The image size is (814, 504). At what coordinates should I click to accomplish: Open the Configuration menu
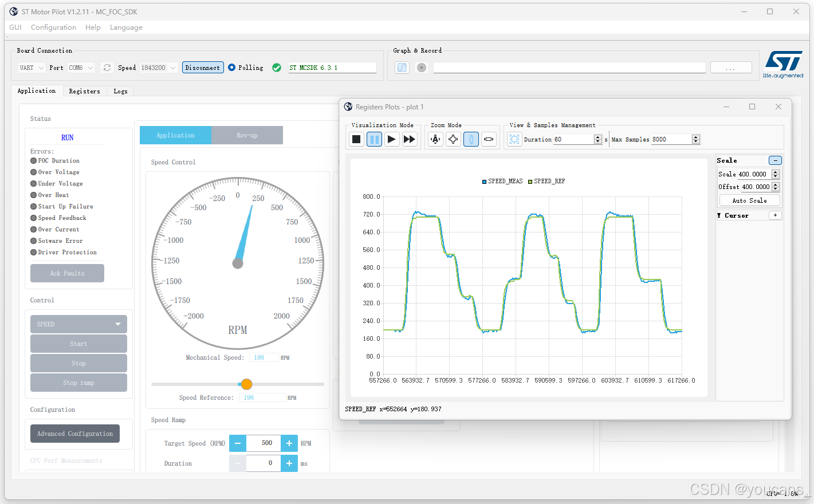(x=53, y=27)
